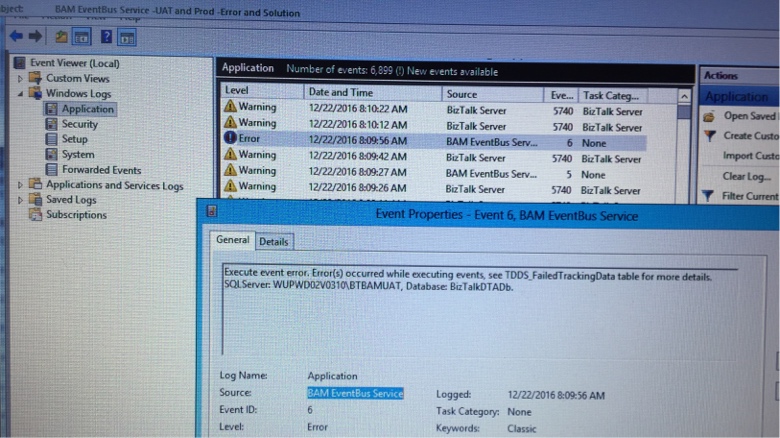This screenshot has width=780, height=438.
Task: Sort events by Source column header
Action: (x=492, y=94)
